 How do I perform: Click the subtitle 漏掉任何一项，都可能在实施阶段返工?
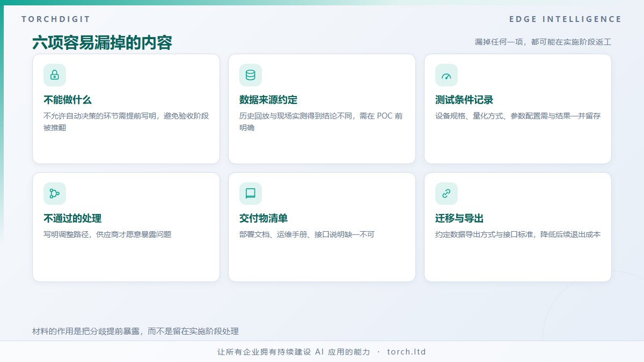click(x=543, y=42)
